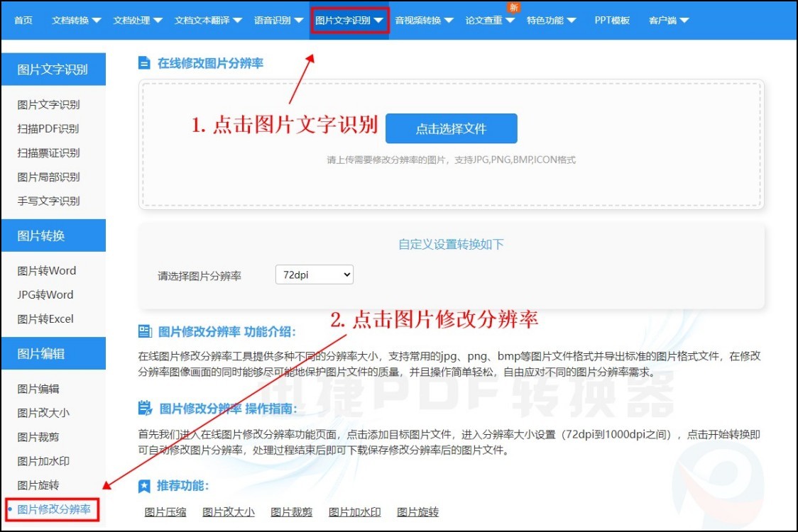Click the blue document icon beside 在线修改图片分辨率
The image size is (798, 532).
143,62
